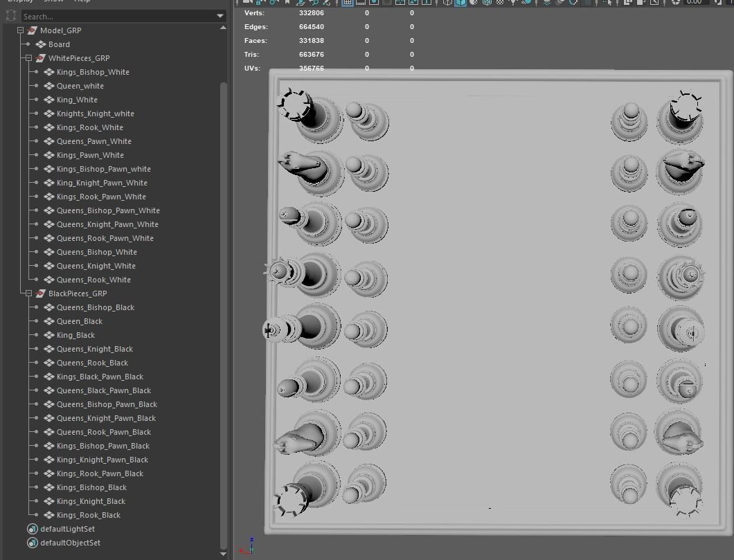
Task: Select Queens_Knight_White in the outliner
Action: (96, 266)
